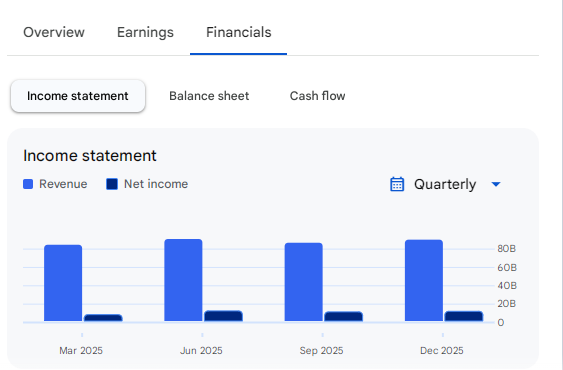Open the Overview tab
Image resolution: width=563 pixels, height=370 pixels.
point(54,32)
